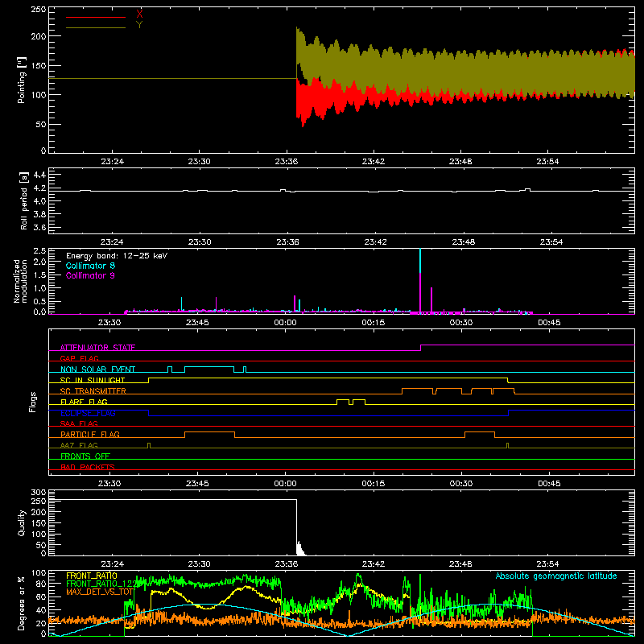Click the 00:00 tick label under the modulation plot

coord(285,323)
